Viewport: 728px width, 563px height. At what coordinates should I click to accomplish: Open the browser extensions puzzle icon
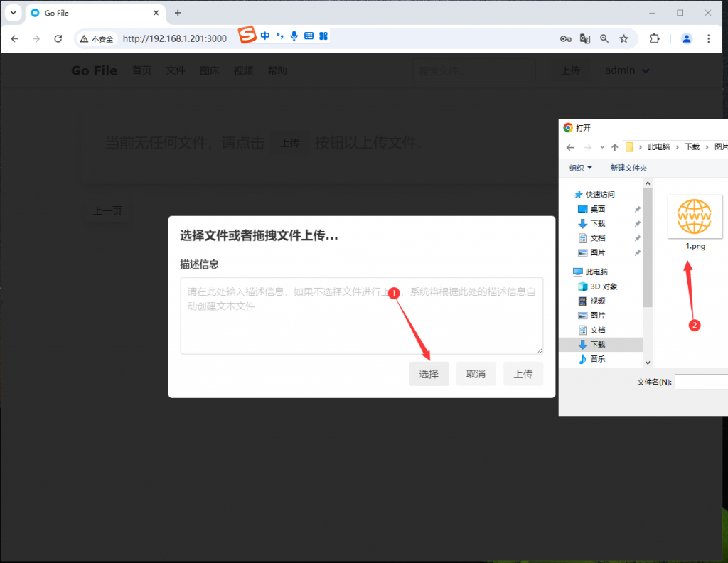tap(654, 38)
